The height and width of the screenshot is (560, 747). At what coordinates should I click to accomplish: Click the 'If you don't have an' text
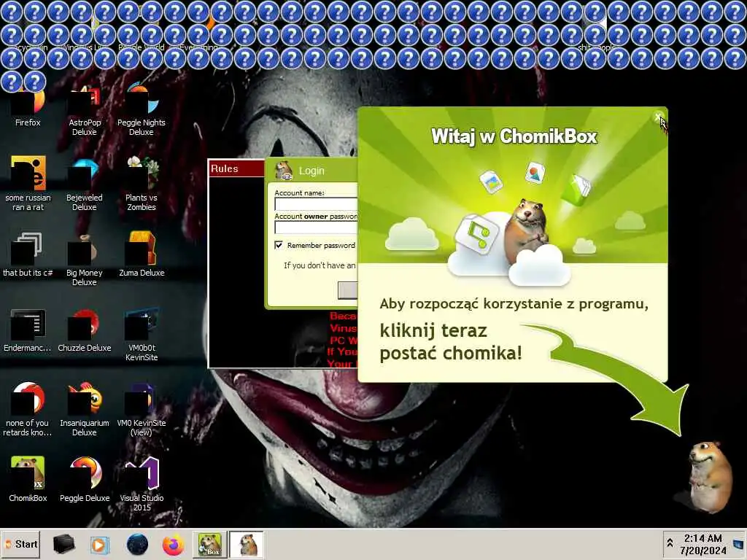(x=320, y=265)
